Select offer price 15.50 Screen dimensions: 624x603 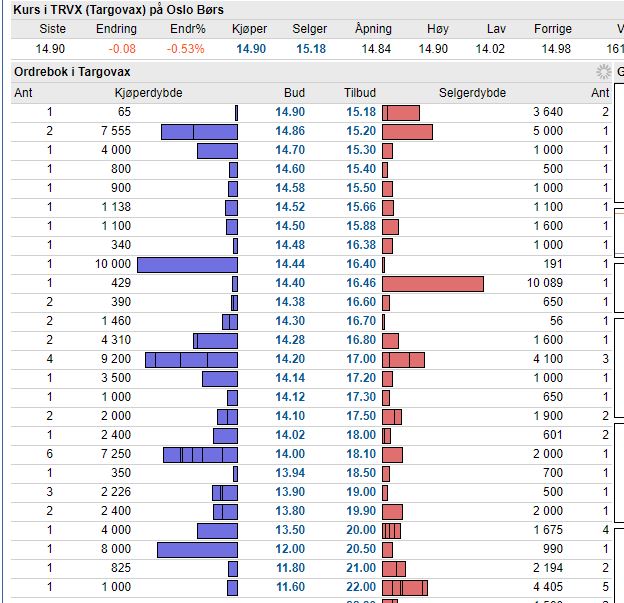click(x=361, y=188)
